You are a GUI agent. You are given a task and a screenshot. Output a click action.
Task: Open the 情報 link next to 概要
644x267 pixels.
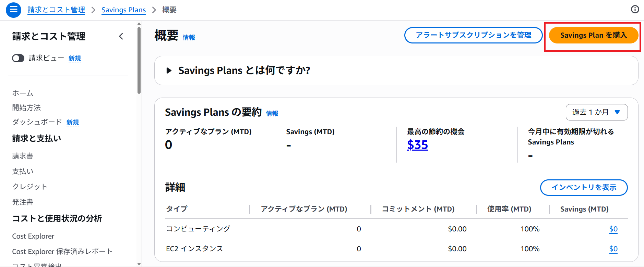[189, 38]
